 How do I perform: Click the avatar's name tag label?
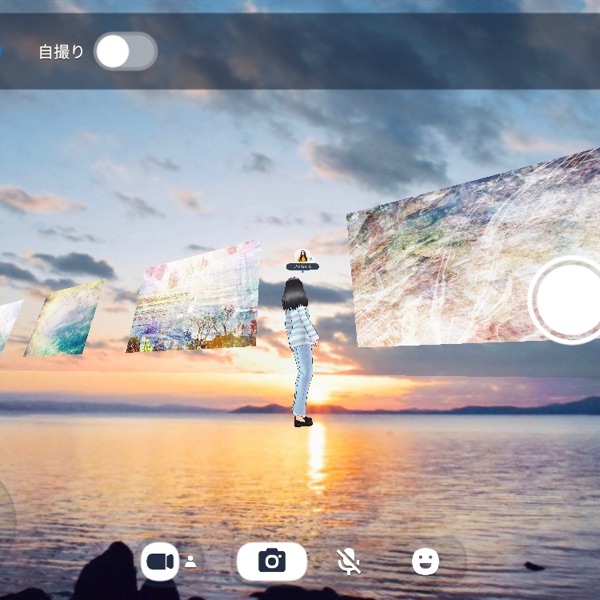302,267
